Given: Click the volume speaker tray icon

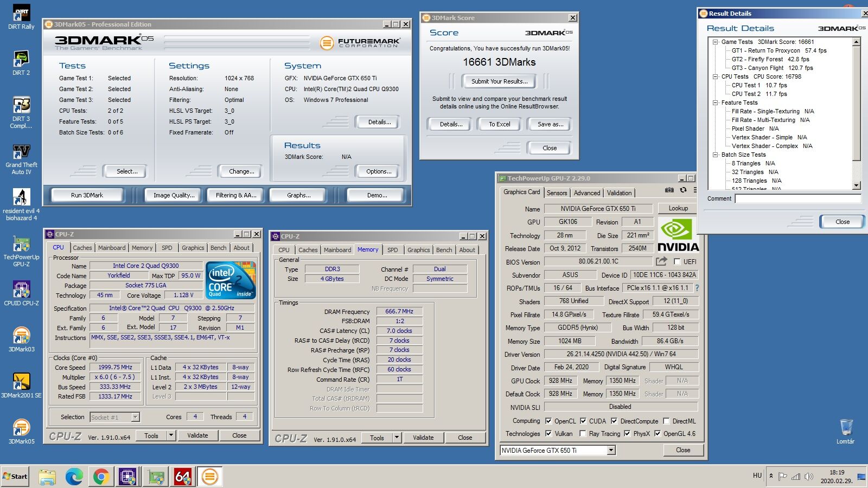Looking at the screenshot, I should click(x=809, y=477).
